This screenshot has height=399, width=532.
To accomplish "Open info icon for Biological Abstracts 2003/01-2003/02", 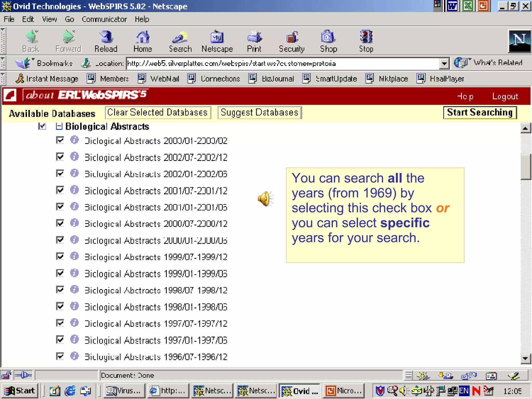I will click(74, 140).
